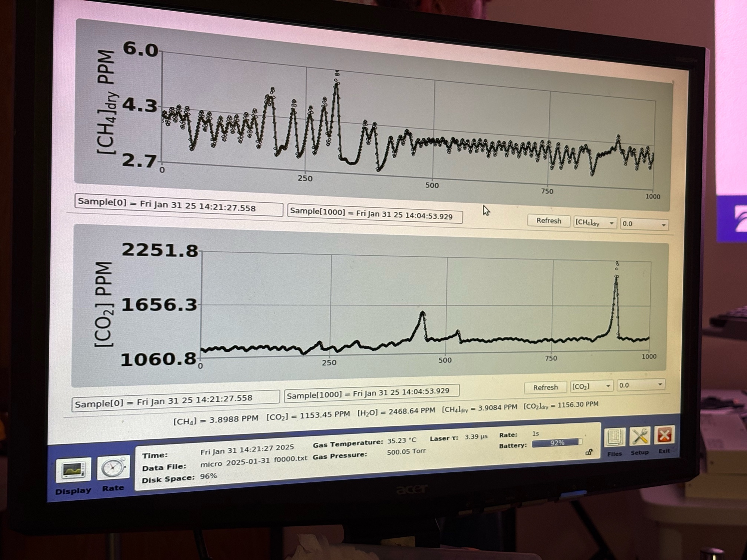
Task: Click the small unlock padlock icon
Action: click(x=589, y=452)
